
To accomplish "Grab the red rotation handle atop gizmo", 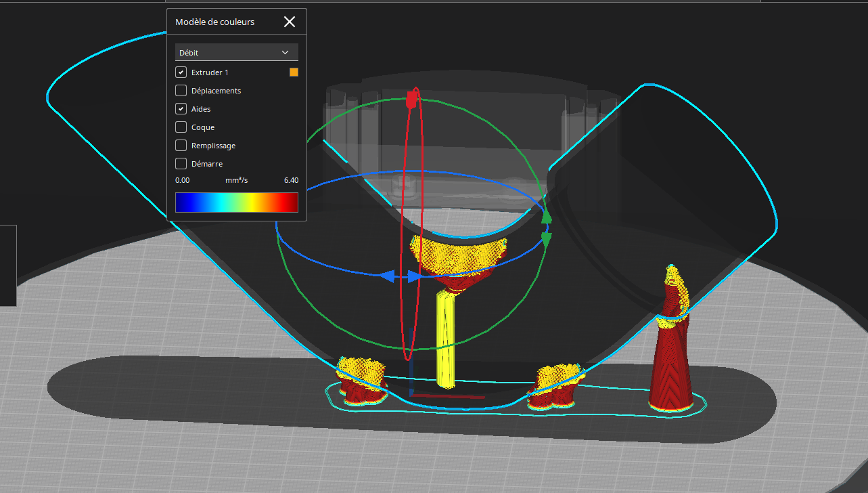I will (411, 100).
